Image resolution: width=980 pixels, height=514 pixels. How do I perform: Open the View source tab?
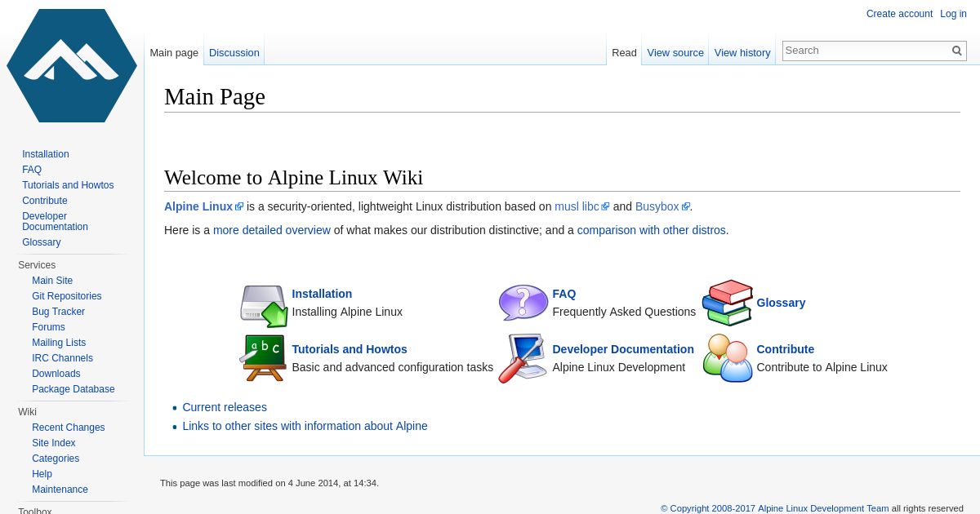click(675, 53)
